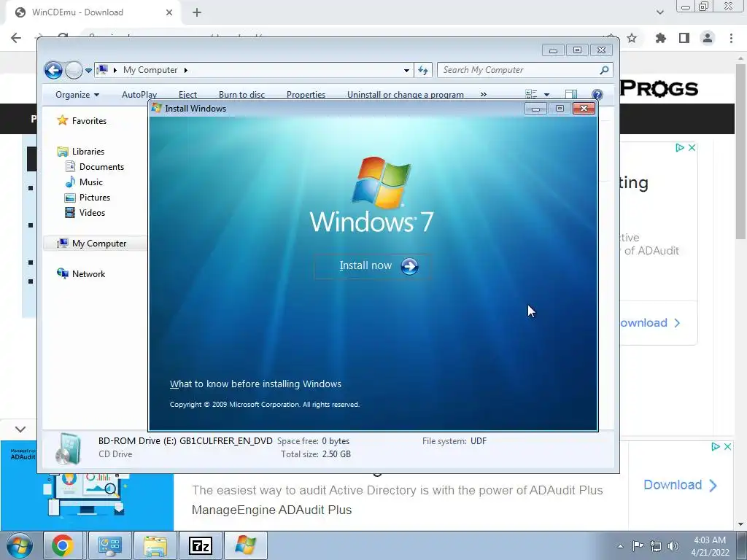Close the WinCDEmu browser tab
The image size is (747, 560).
(x=169, y=12)
